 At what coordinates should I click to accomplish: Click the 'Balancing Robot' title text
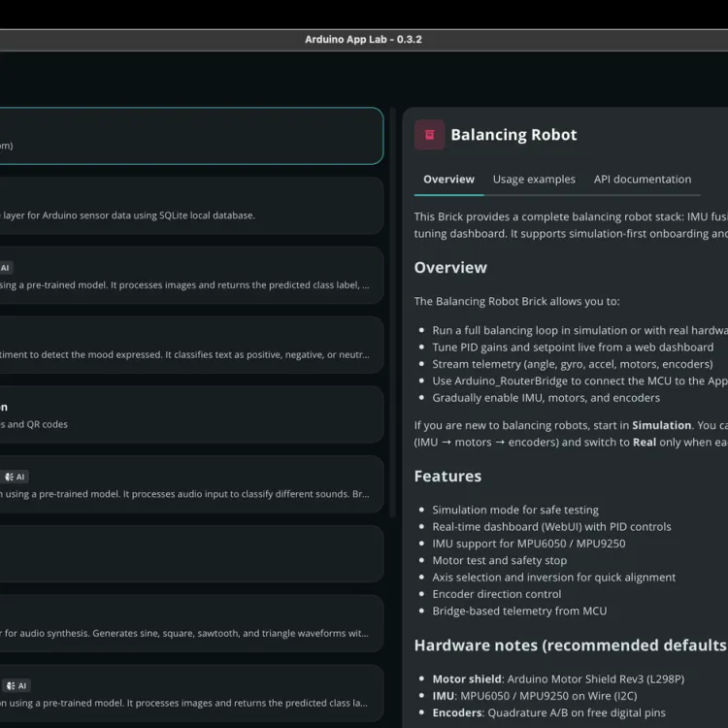(513, 135)
